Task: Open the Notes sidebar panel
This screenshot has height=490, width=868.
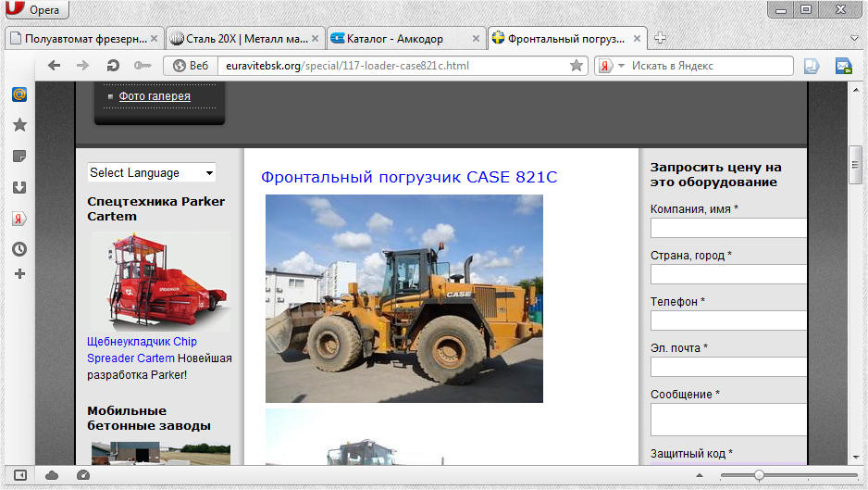Action: (19, 157)
